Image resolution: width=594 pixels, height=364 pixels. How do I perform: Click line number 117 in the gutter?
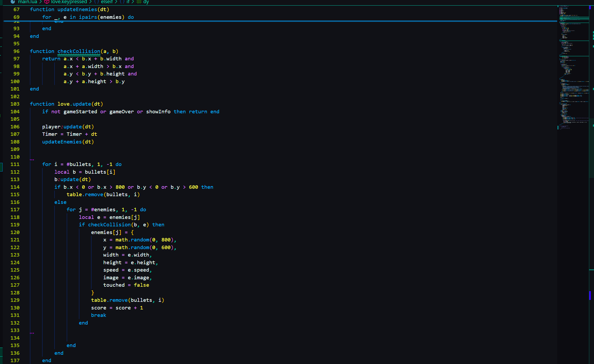point(15,210)
